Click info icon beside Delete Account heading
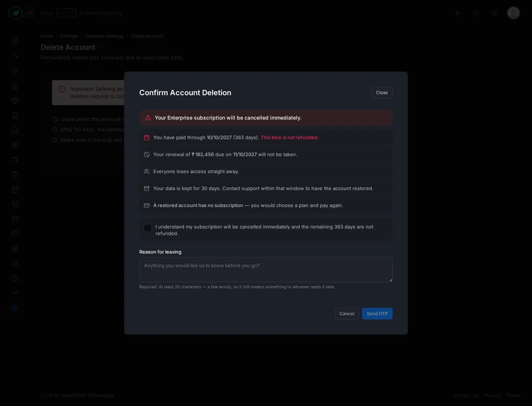This screenshot has width=532, height=406. (x=101, y=47)
